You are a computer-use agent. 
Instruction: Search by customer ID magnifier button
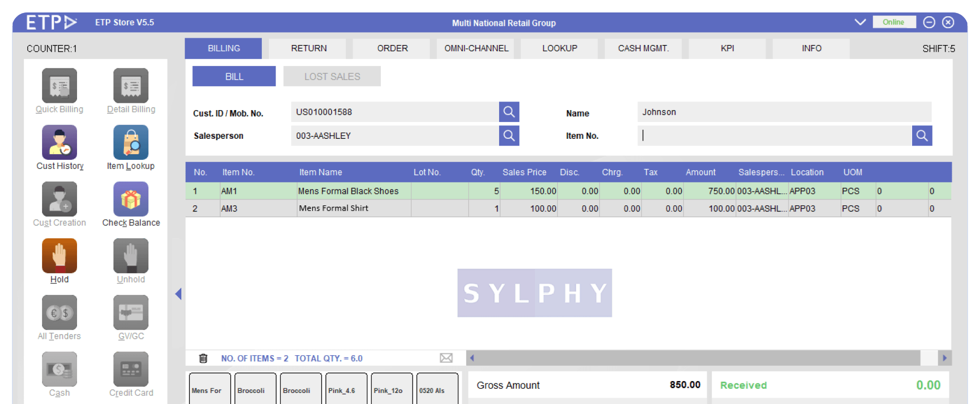tap(509, 112)
